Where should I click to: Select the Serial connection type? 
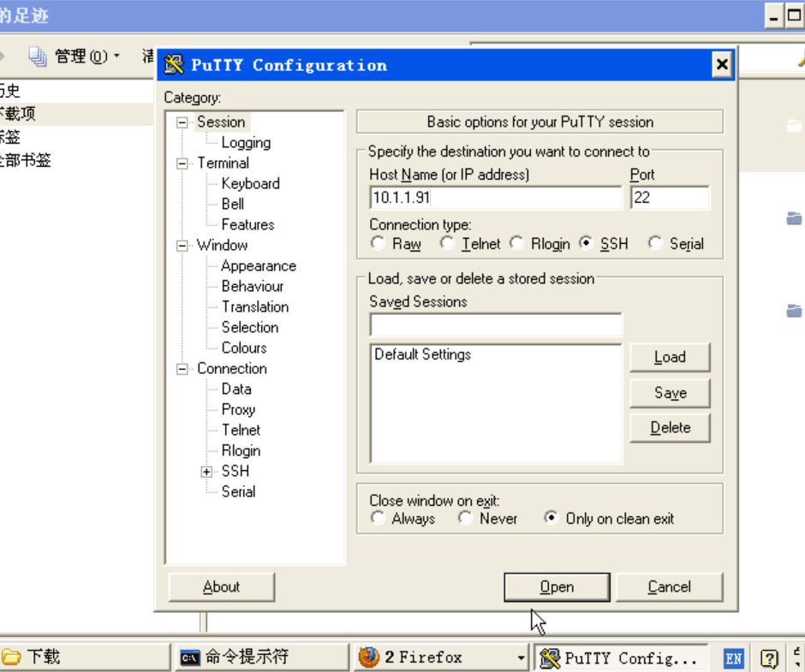tap(655, 243)
